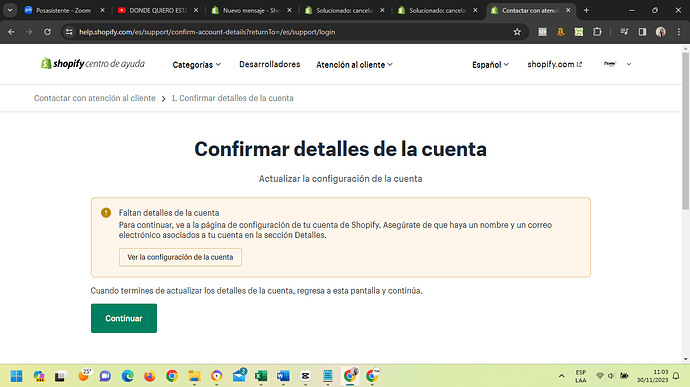Viewport: 690px width, 387px height.
Task: Open the Wi-Fi network icon in tray
Action: point(600,376)
